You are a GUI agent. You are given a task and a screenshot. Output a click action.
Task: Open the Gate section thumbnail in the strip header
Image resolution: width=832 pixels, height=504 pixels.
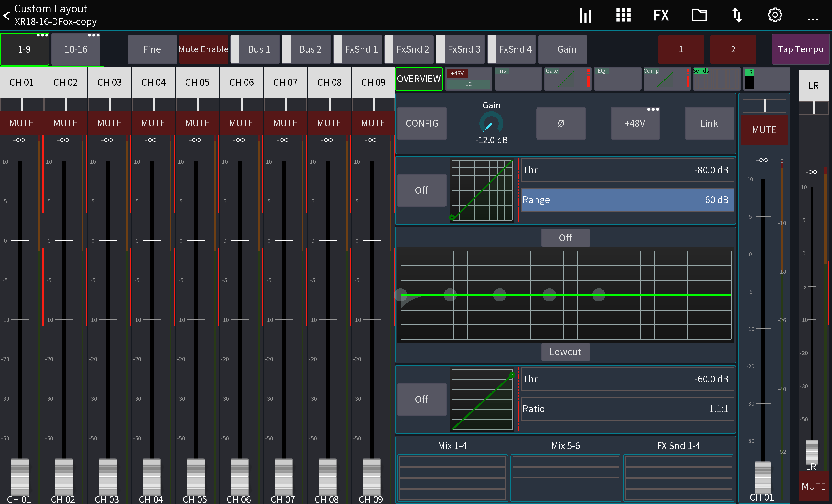coord(567,79)
